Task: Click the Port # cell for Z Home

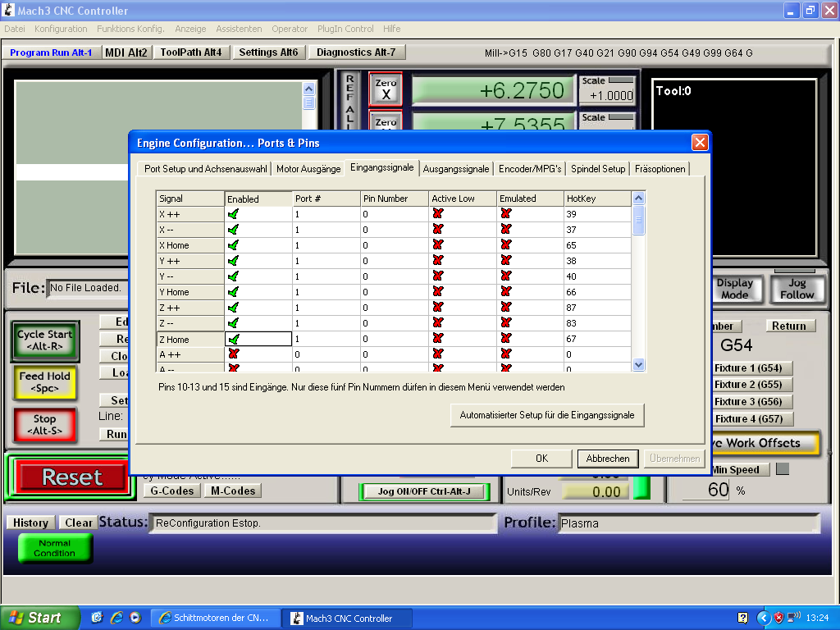Action: (326, 339)
